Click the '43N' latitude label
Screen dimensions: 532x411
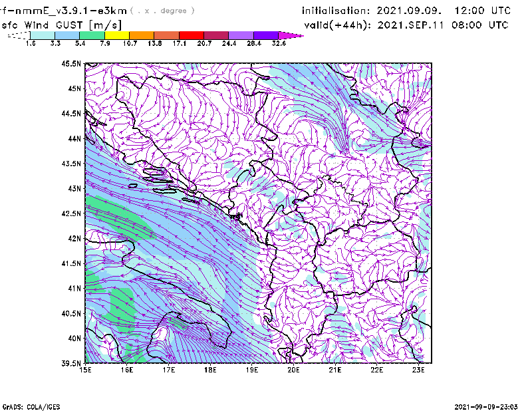(x=74, y=188)
